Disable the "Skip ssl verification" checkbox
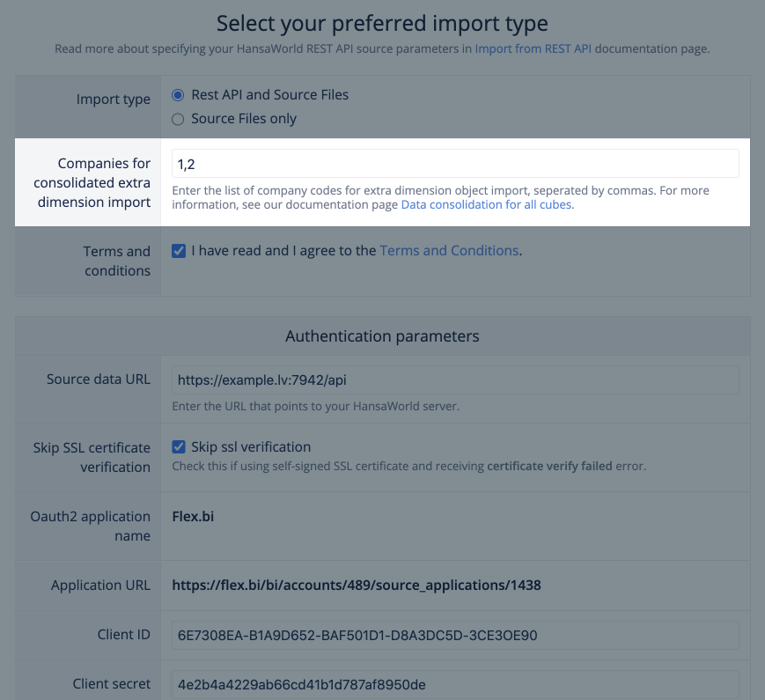The image size is (765, 700). pyautogui.click(x=179, y=447)
